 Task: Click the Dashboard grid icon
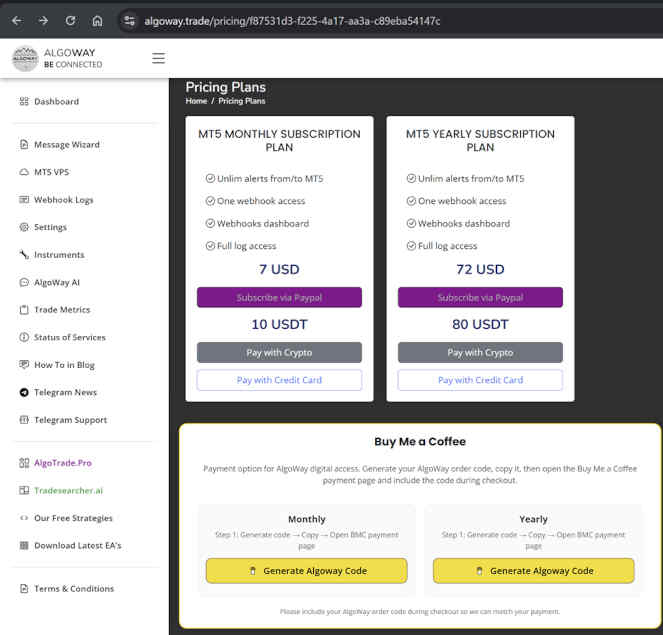pos(24,101)
